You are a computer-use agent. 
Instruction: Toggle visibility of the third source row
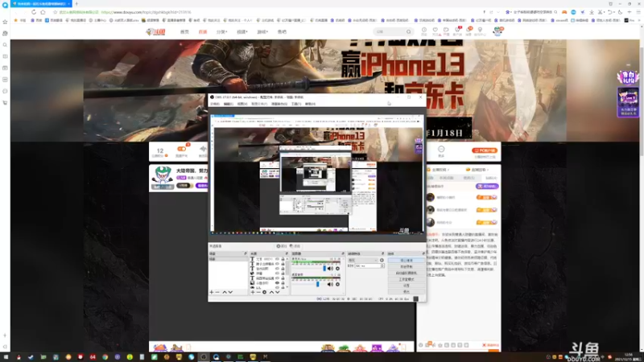[x=277, y=269]
